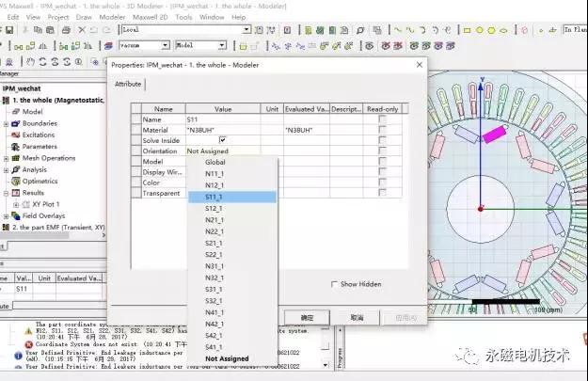
Task: Click the Delete (X) toolbar icon
Action: click(x=81, y=30)
